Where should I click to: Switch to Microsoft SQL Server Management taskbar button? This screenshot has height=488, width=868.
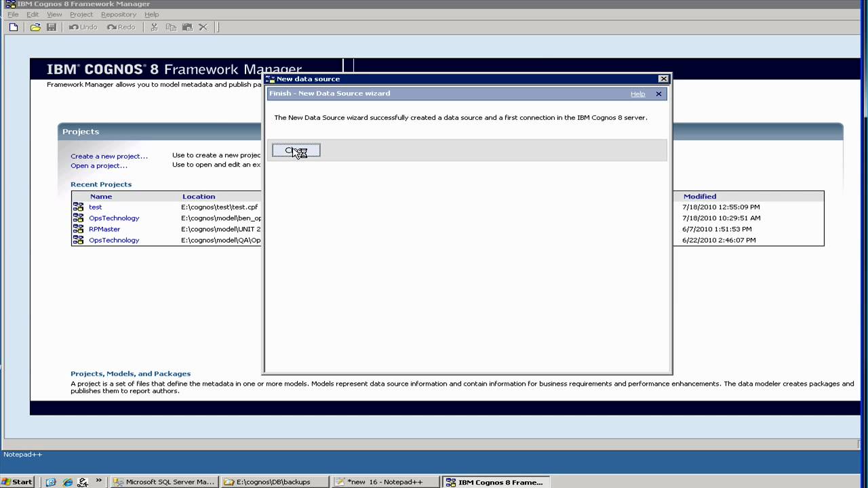coord(165,482)
